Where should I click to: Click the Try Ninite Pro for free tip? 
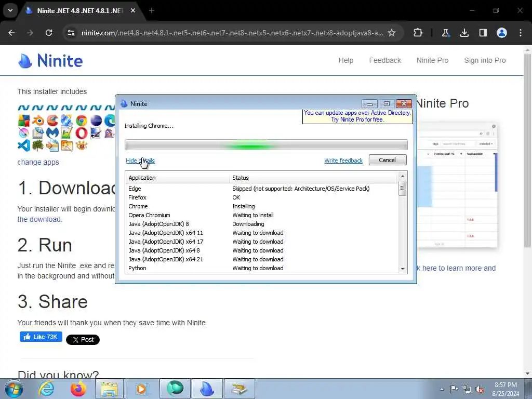(x=357, y=116)
